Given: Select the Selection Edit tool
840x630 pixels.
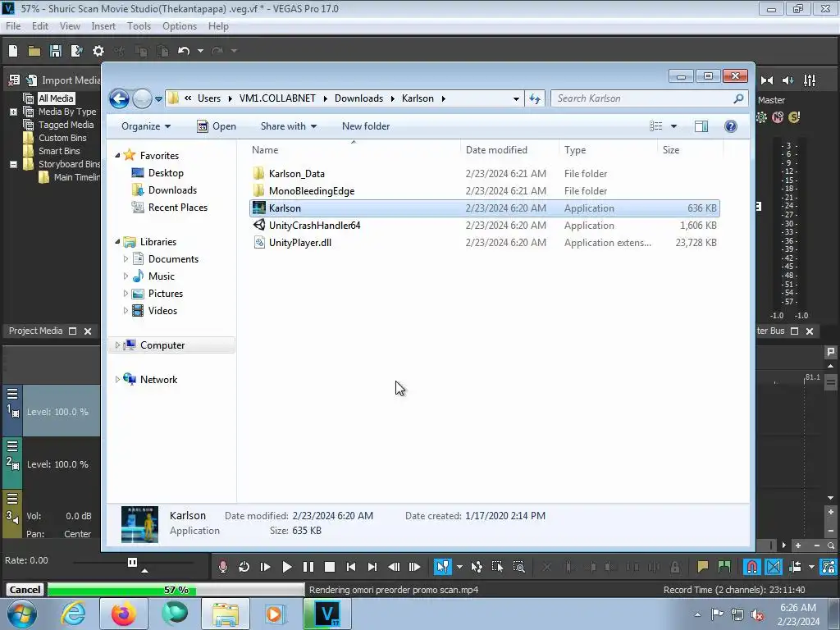Looking at the screenshot, I should pyautogui.click(x=497, y=567).
